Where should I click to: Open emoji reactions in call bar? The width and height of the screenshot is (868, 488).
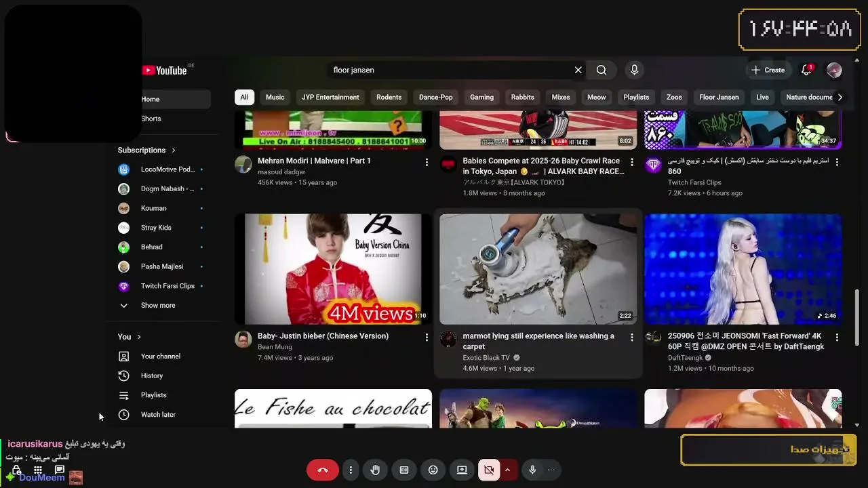pyautogui.click(x=433, y=470)
